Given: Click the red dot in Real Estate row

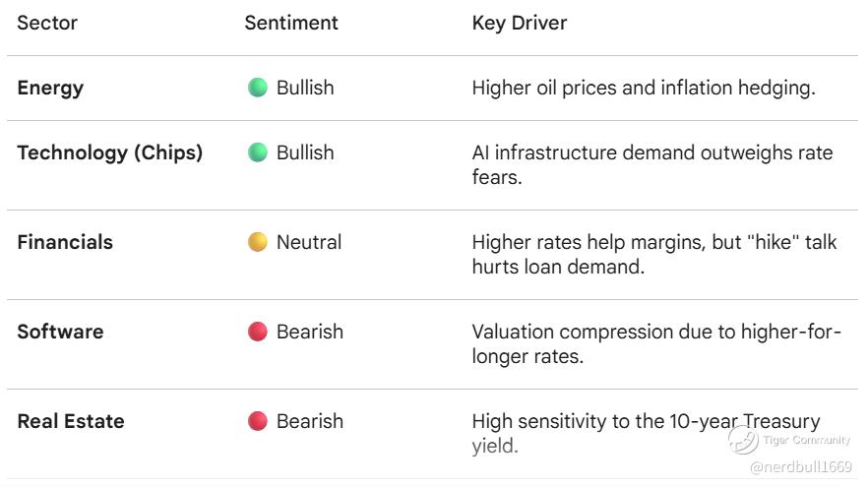Looking at the screenshot, I should click(x=258, y=421).
